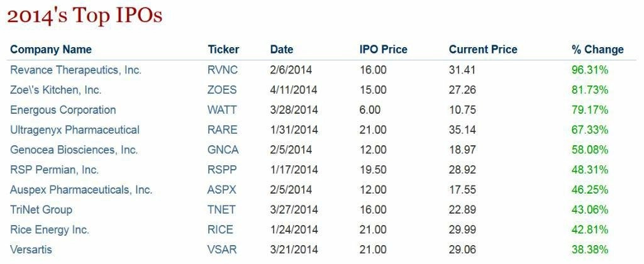
Task: Click the VSAR ticker symbol
Action: click(222, 250)
